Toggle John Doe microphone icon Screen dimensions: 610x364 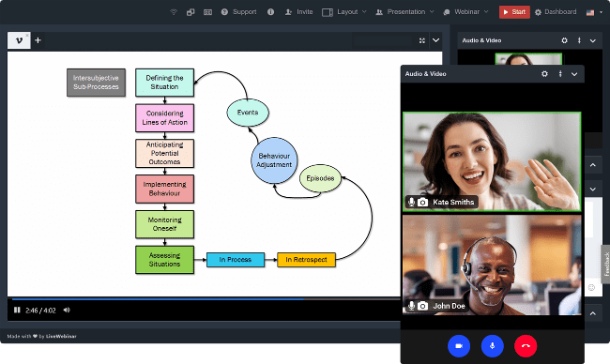411,306
